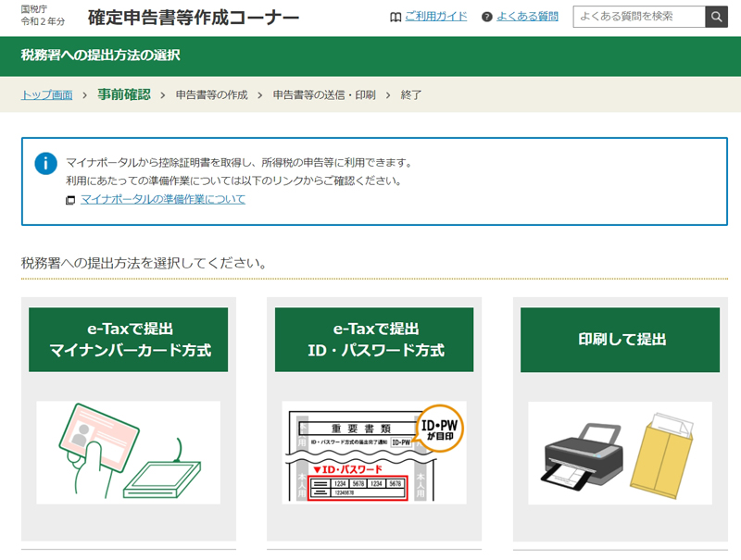The width and height of the screenshot is (741, 560).
Task: Focus the よくある質問を検索 search field
Action: (x=639, y=17)
